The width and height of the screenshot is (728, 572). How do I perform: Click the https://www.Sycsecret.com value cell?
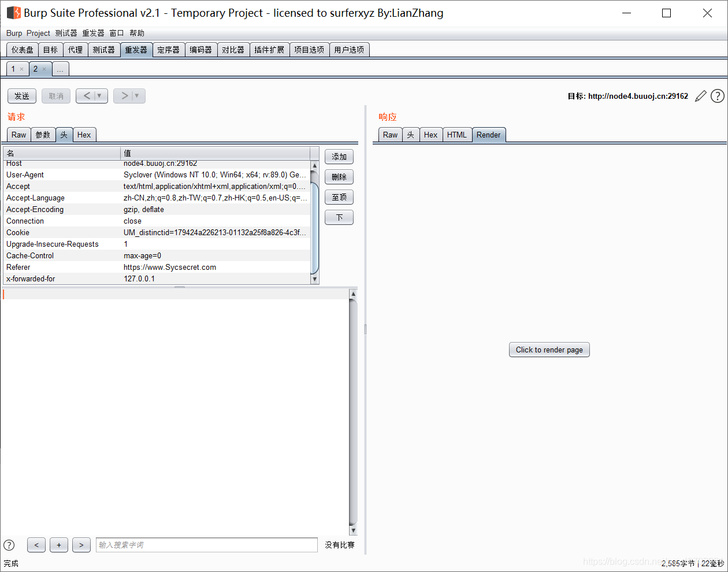coord(216,267)
